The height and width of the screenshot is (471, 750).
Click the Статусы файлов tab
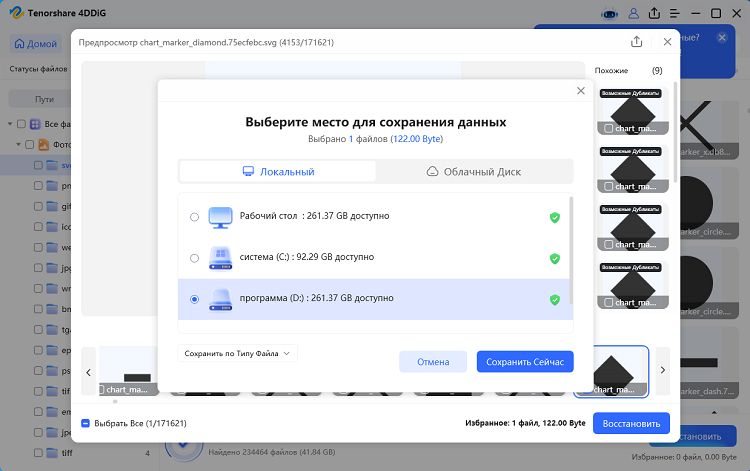point(38,69)
